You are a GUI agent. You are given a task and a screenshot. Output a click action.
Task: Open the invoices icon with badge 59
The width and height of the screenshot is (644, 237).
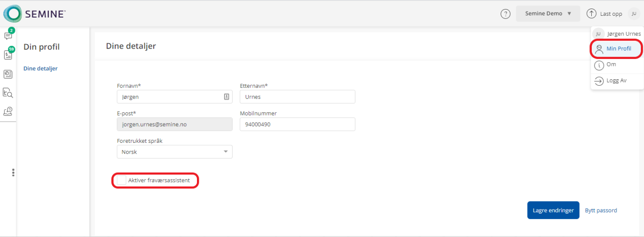8,55
